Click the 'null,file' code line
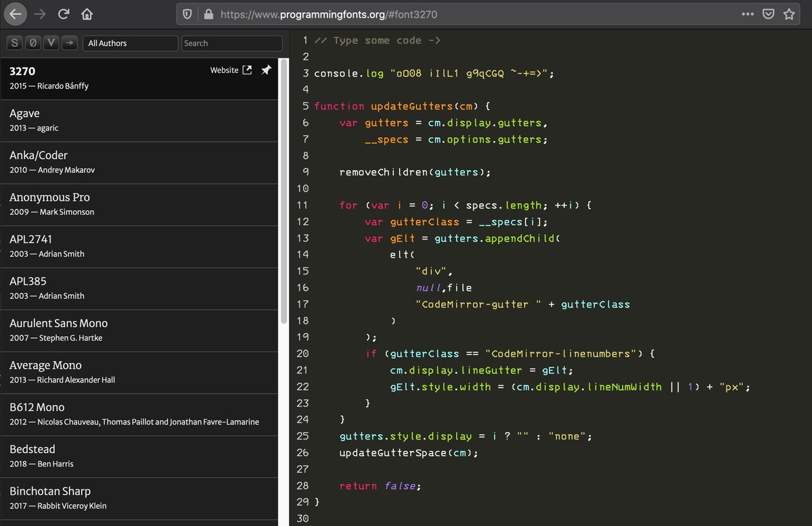Screen dimensions: 812x526 point(444,287)
